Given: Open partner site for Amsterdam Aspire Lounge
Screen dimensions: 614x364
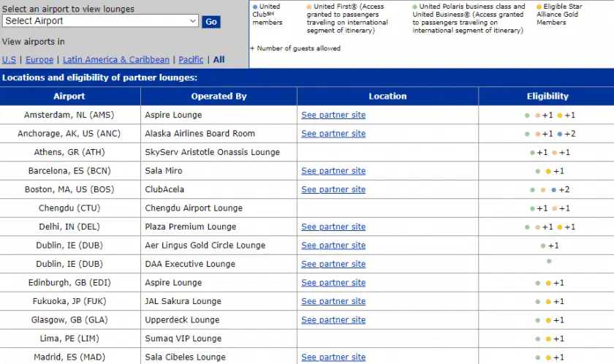Looking at the screenshot, I should (x=333, y=115).
